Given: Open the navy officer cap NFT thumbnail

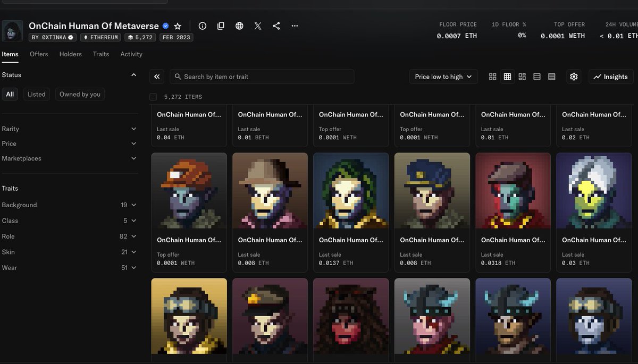Looking at the screenshot, I should 432,191.
